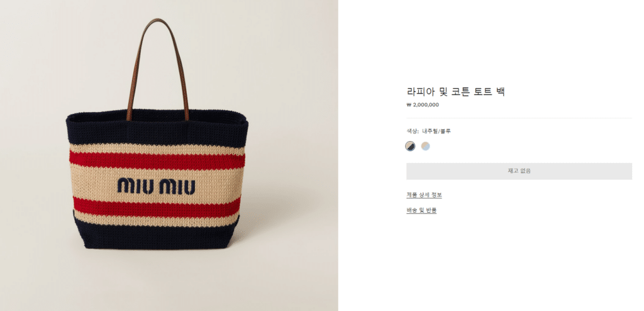Select the natural/navy blue color swatch
This screenshot has height=311, width=644.
coord(410,146)
